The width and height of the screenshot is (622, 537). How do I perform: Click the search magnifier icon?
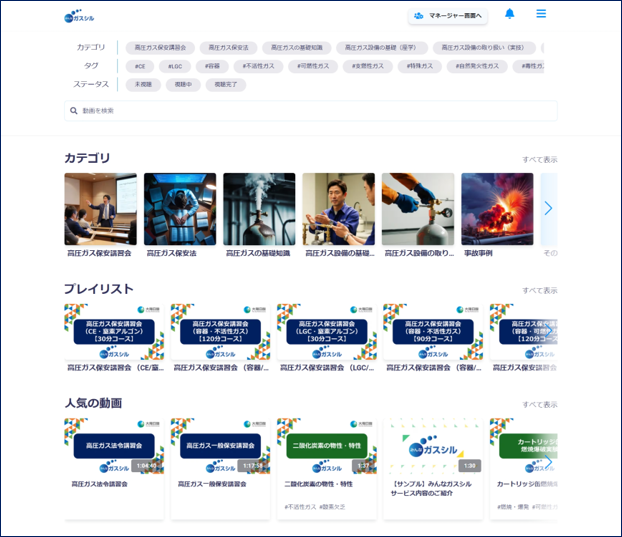pyautogui.click(x=74, y=110)
